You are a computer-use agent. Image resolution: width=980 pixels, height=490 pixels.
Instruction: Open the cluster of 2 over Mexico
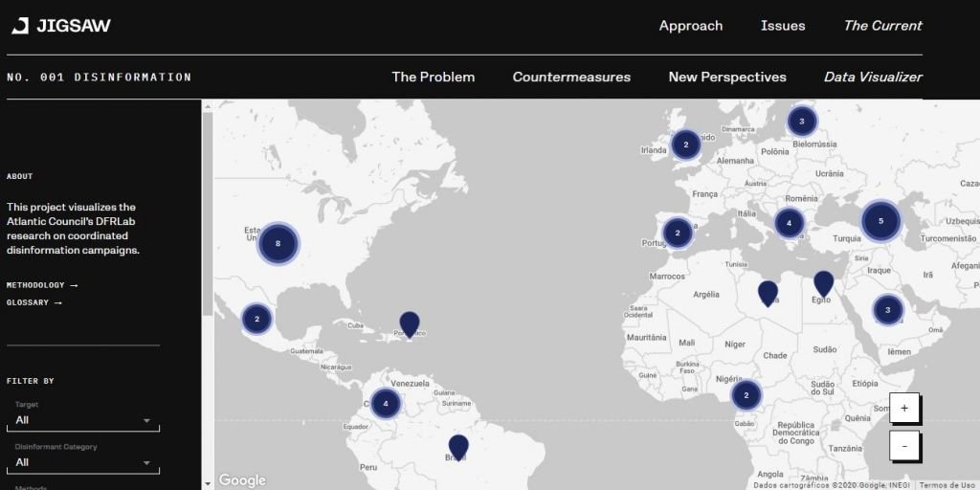(x=256, y=320)
